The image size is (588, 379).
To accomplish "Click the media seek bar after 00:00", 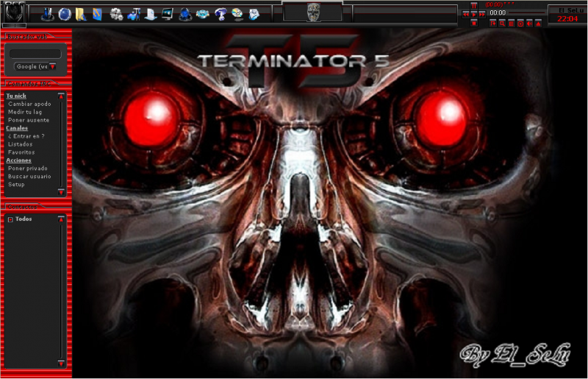I will (526, 13).
